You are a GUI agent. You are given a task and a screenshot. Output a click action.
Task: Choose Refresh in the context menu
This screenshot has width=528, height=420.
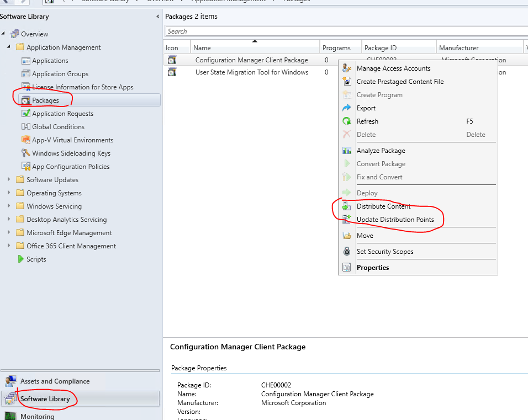418,121
